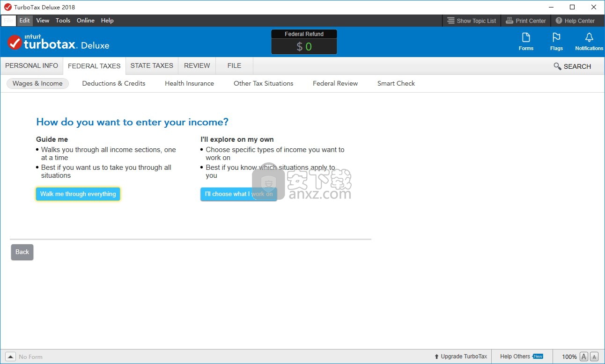This screenshot has width=605, height=364.
Task: Open the Help menu
Action: coord(107,21)
